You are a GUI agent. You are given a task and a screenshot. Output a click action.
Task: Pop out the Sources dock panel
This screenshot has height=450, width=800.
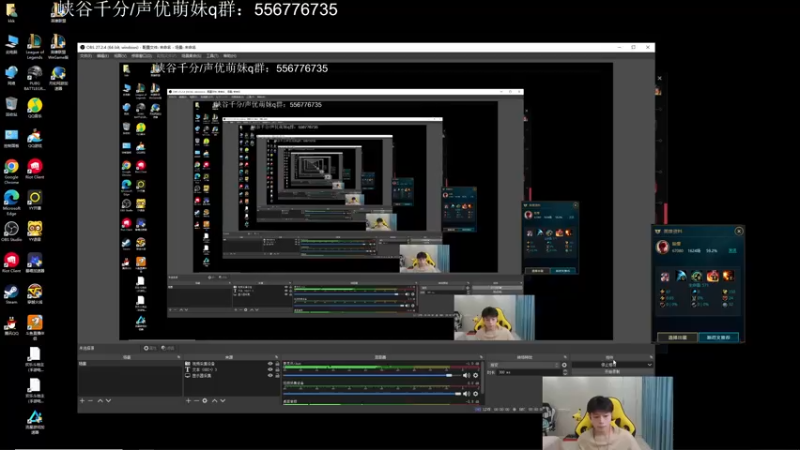pyautogui.click(x=277, y=357)
